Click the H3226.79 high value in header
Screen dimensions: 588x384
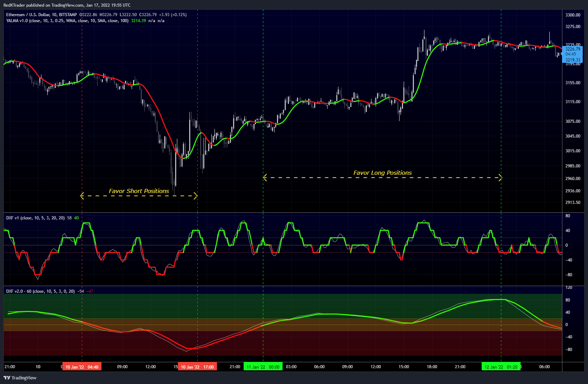pos(108,15)
